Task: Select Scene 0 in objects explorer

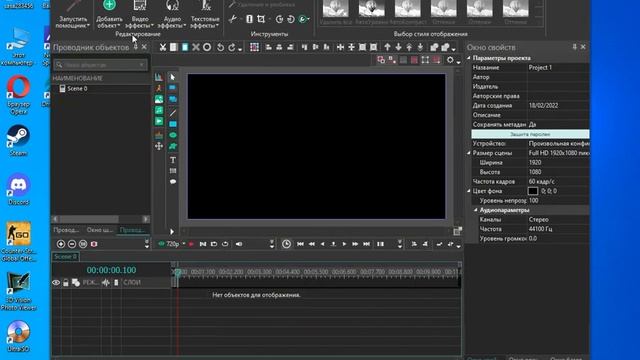Action: pos(77,89)
